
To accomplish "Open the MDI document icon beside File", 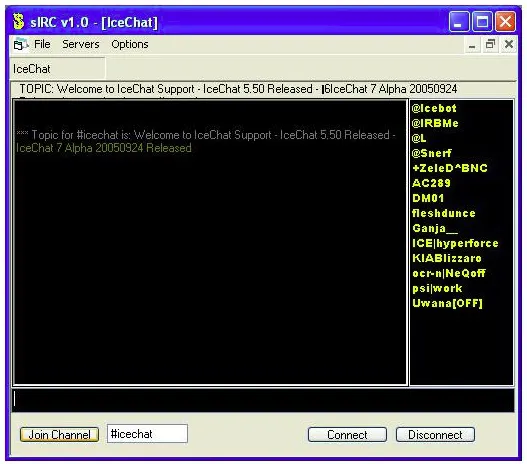I will 21,44.
